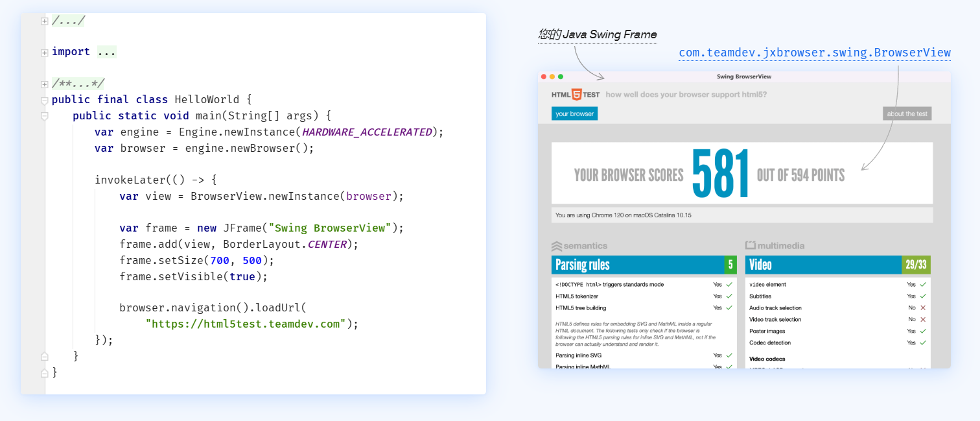Screen dimensions: 980x421
Task: Click the multimedia section icon
Action: click(751, 246)
